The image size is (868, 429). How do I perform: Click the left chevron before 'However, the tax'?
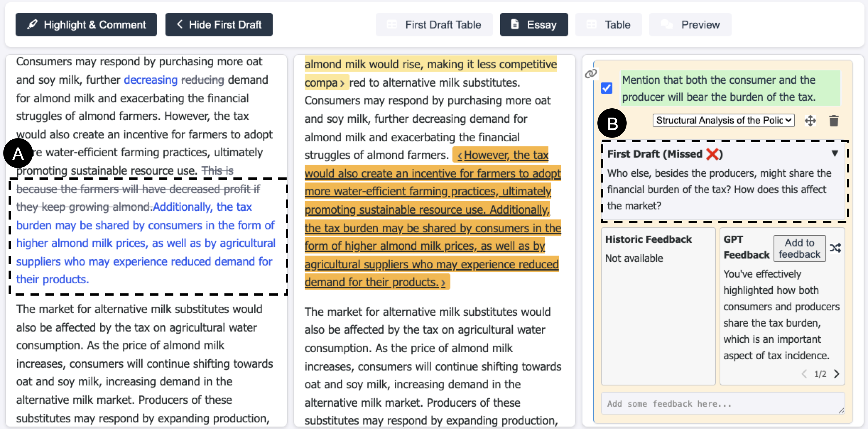point(460,156)
